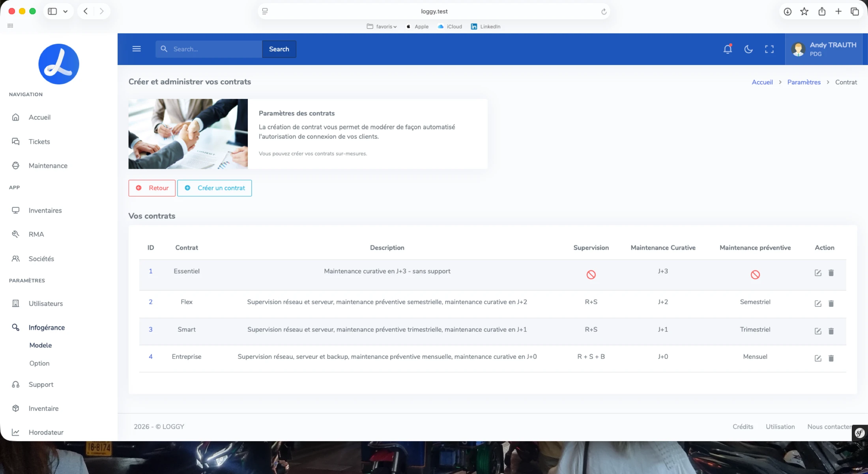The width and height of the screenshot is (868, 474).
Task: Open contract ID 2 link
Action: [x=150, y=302]
